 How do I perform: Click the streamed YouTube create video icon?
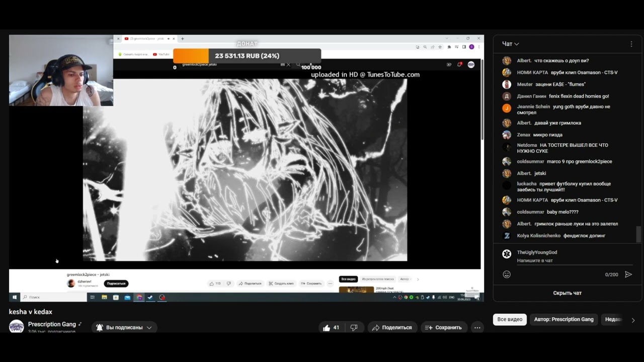click(x=449, y=64)
